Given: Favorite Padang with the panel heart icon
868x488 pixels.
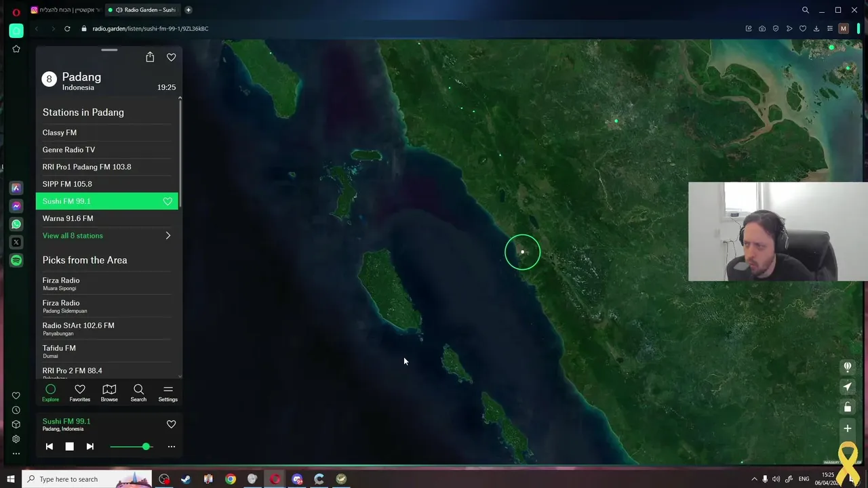Looking at the screenshot, I should tap(171, 58).
